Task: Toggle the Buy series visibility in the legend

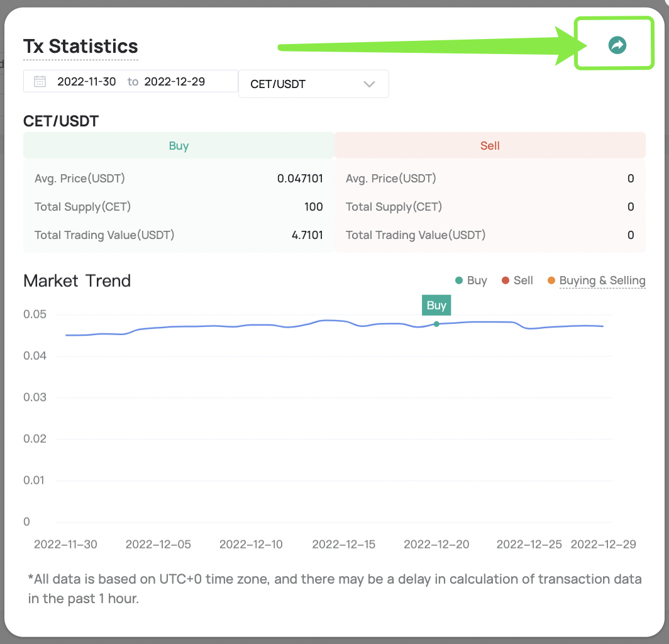Action: 471,280
